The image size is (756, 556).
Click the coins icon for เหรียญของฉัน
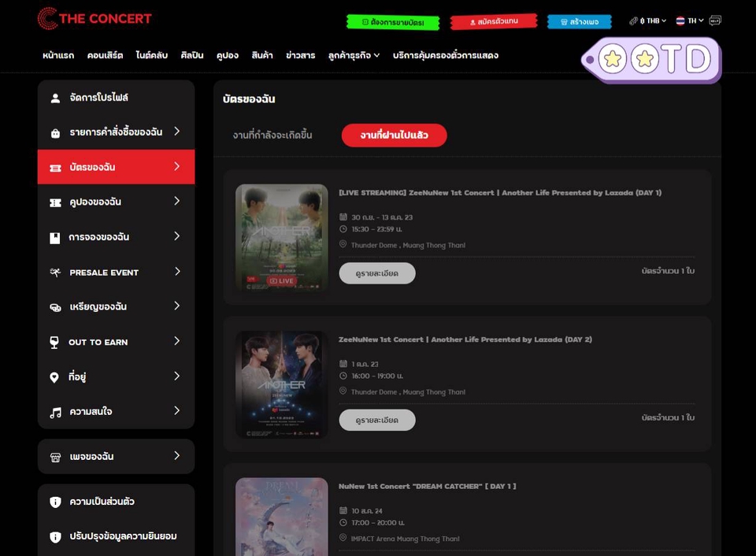(55, 307)
